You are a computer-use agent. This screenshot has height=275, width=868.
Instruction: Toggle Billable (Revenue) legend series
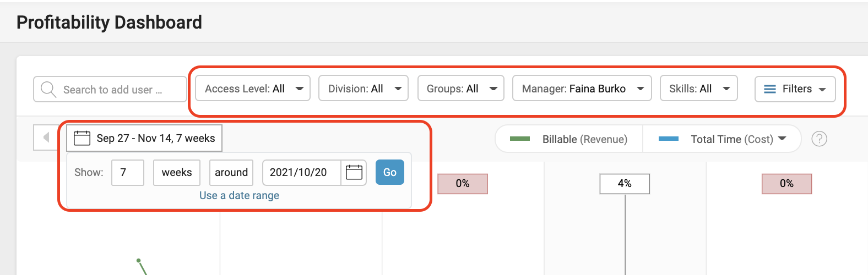pyautogui.click(x=569, y=139)
